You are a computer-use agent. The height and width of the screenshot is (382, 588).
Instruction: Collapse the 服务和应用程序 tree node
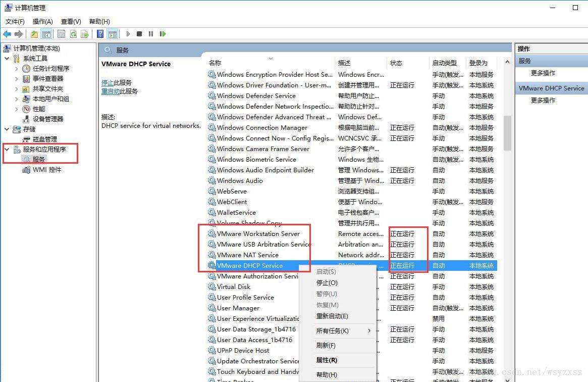coord(7,150)
